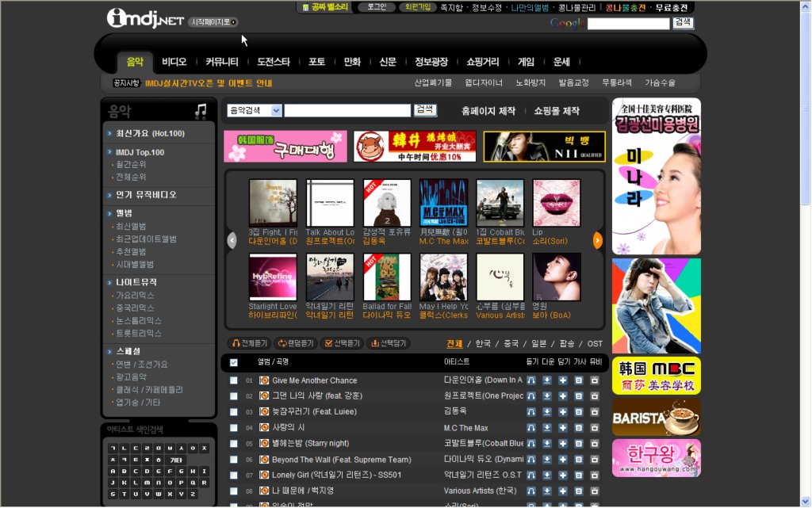The width and height of the screenshot is (812, 508).
Task: Select the Lonely Girl checkbox
Action: tap(234, 476)
